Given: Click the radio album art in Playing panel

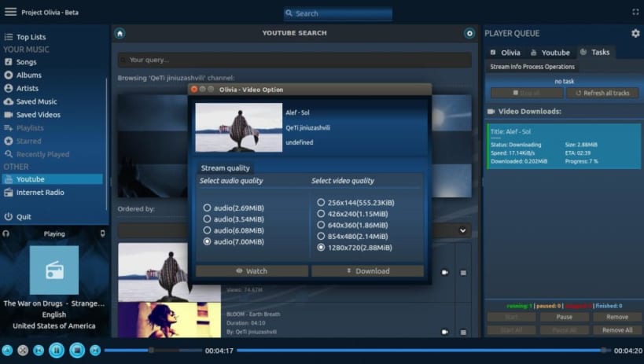Looking at the screenshot, I should 53,270.
